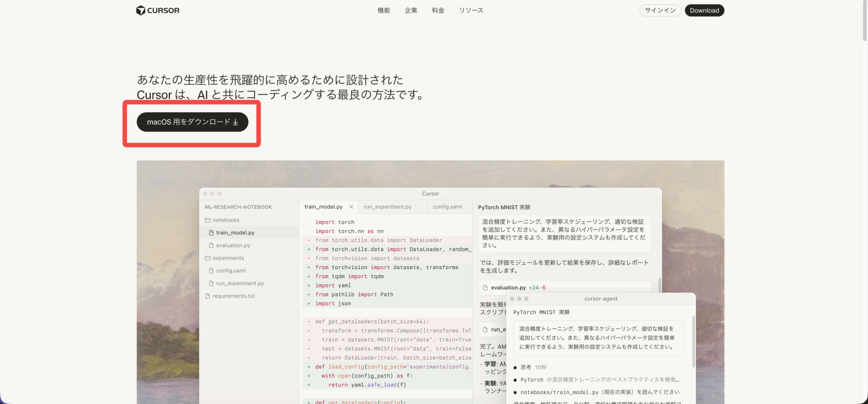Open the 料金 menu item
Viewport: 868px width, 404px height.
click(438, 10)
